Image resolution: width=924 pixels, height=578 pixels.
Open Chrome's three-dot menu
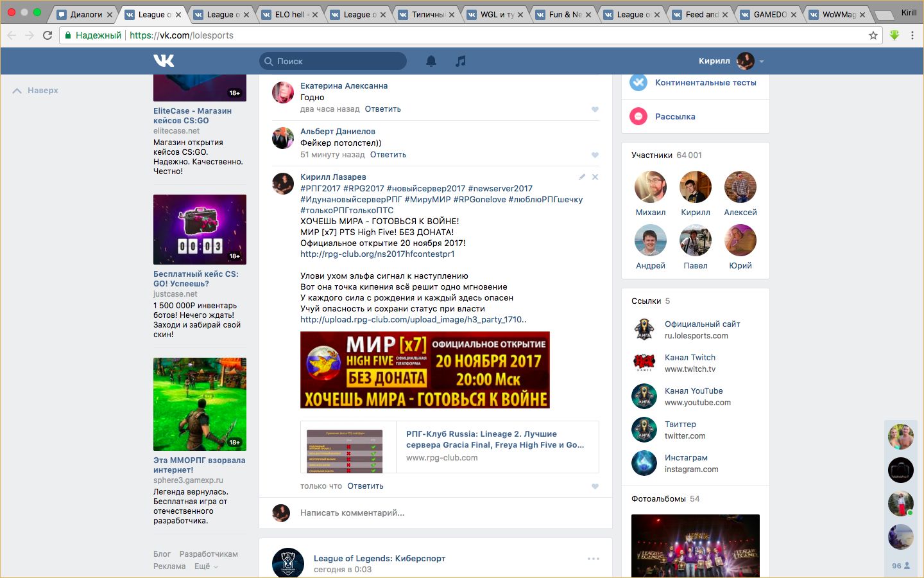coord(912,35)
